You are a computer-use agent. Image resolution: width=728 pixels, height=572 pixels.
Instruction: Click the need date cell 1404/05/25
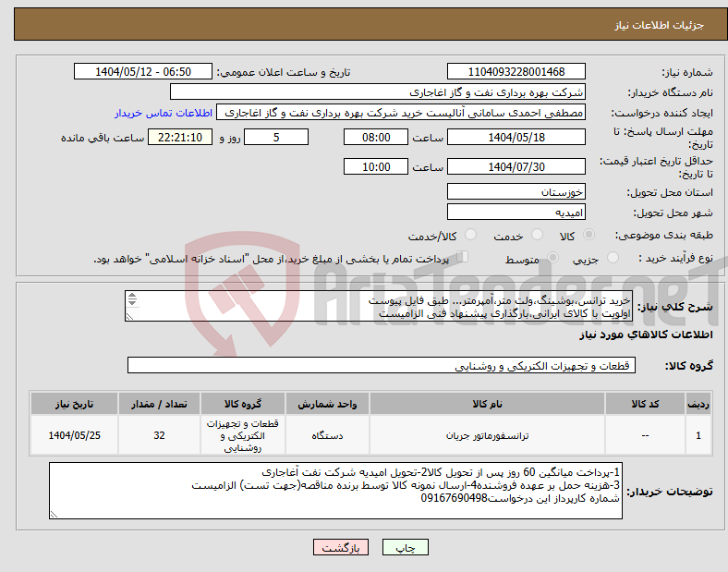tap(74, 435)
